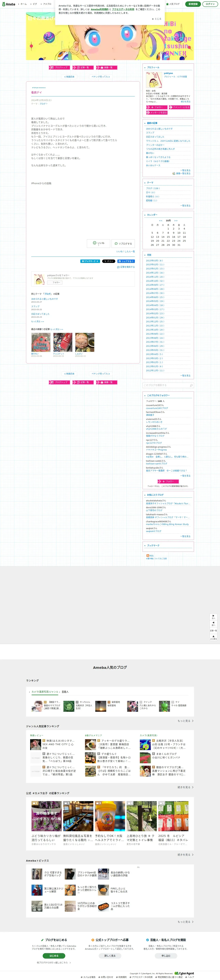Open the npc127のブログ follower link
The height and width of the screenshot is (980, 220).
pos(154,443)
